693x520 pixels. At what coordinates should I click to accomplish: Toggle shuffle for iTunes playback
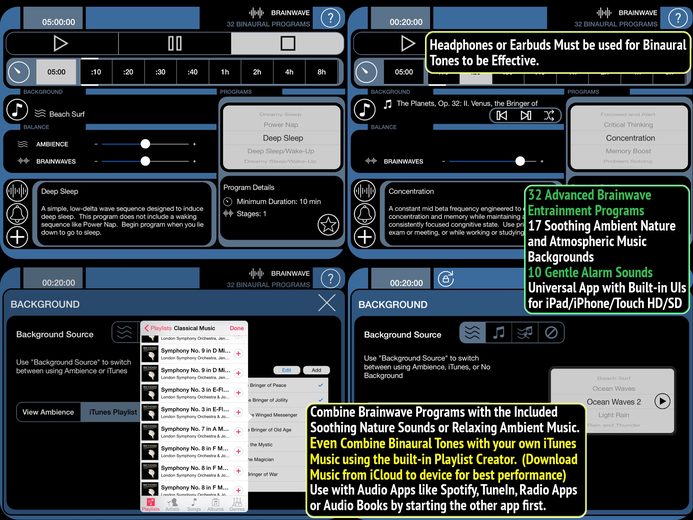pyautogui.click(x=549, y=116)
